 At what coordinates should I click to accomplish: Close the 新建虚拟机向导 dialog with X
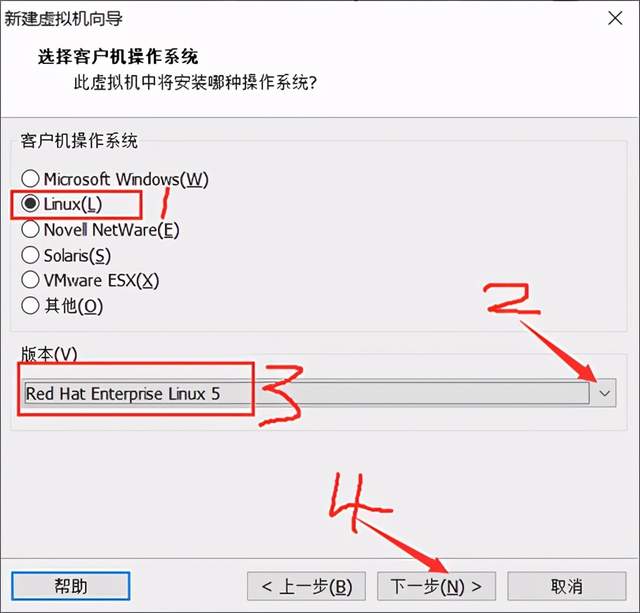tap(615, 18)
